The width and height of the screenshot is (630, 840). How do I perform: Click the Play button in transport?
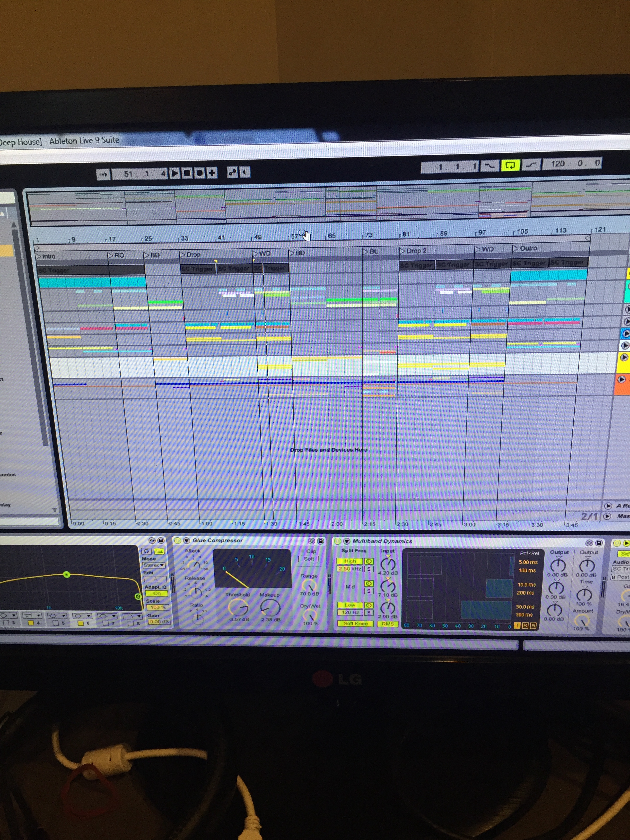pos(175,173)
